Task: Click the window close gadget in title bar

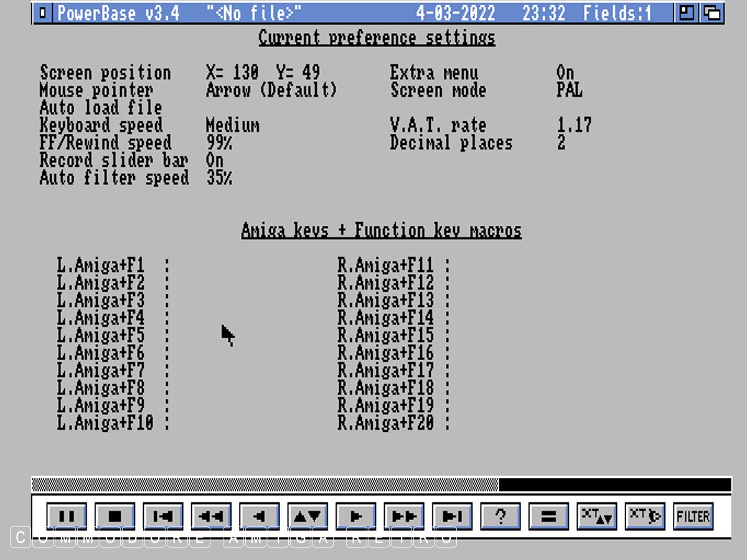Action: 42,13
